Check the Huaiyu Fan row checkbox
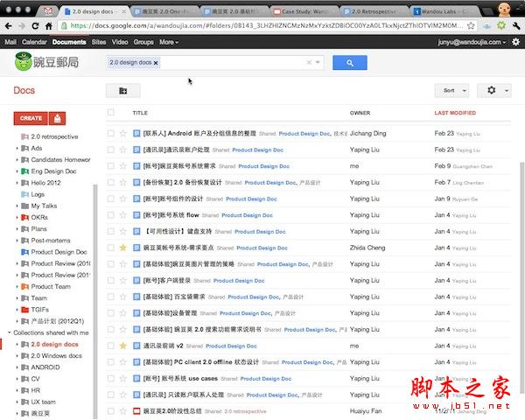525x420 pixels. 111,411
